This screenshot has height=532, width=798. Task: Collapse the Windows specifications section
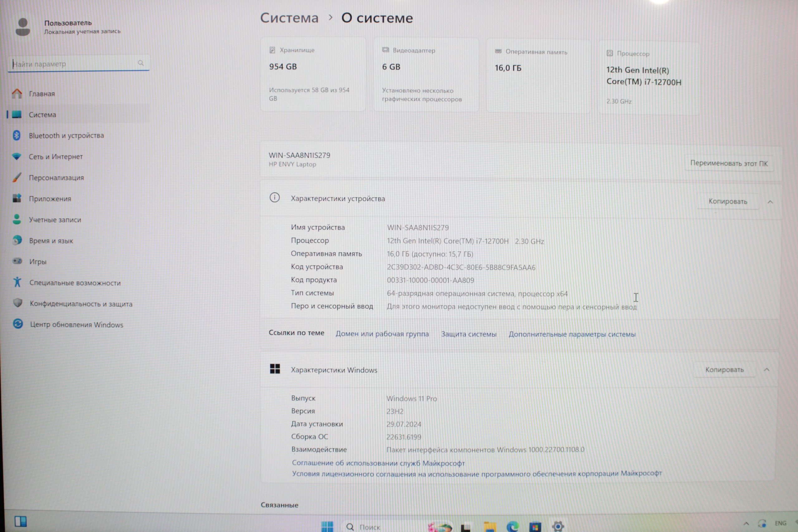(767, 370)
